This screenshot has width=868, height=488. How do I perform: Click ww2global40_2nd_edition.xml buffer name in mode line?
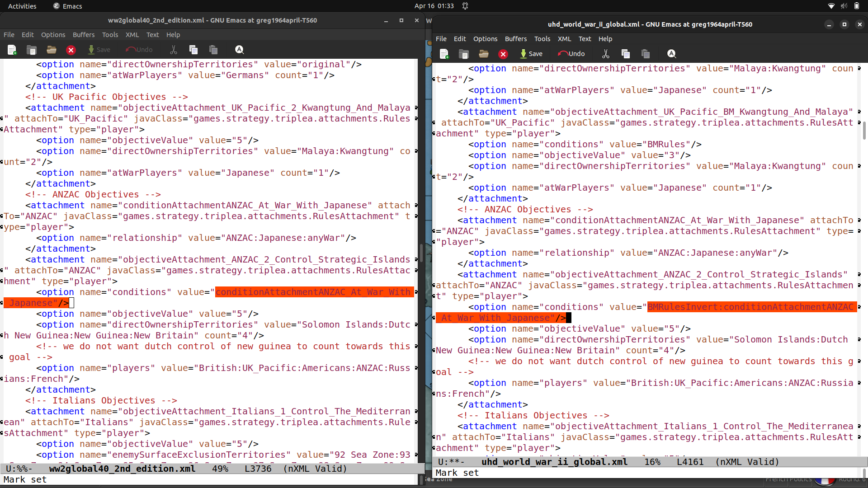[x=122, y=469]
